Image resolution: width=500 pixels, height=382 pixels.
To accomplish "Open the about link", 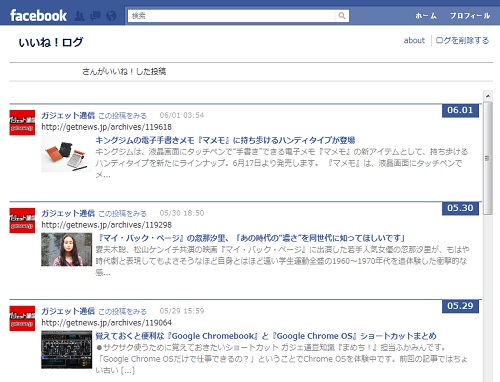I will click(x=414, y=40).
